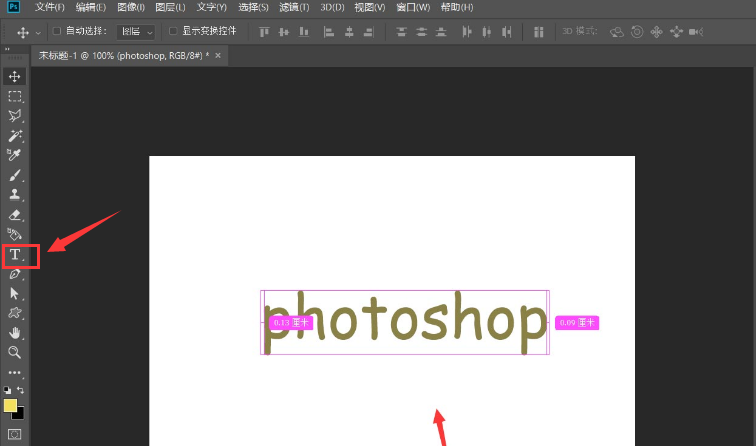Open the 编辑(E) menu
This screenshot has width=756, height=446.
(x=91, y=7)
